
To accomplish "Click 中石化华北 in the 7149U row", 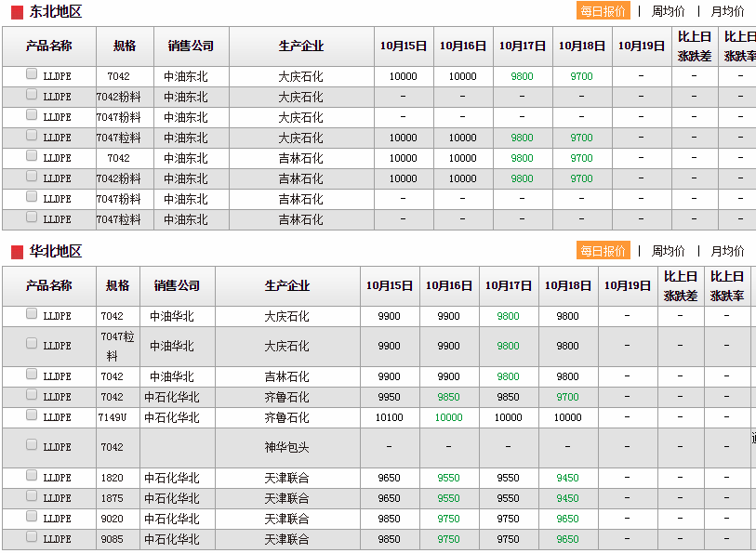I will (172, 417).
